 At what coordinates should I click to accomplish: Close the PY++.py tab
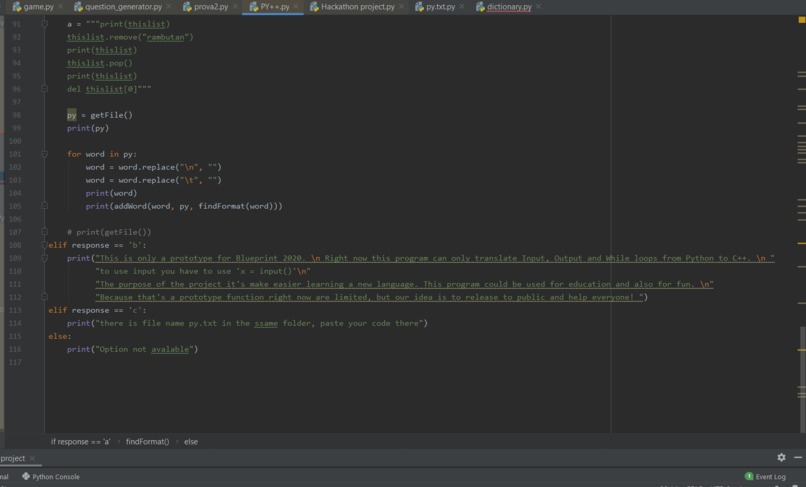296,7
